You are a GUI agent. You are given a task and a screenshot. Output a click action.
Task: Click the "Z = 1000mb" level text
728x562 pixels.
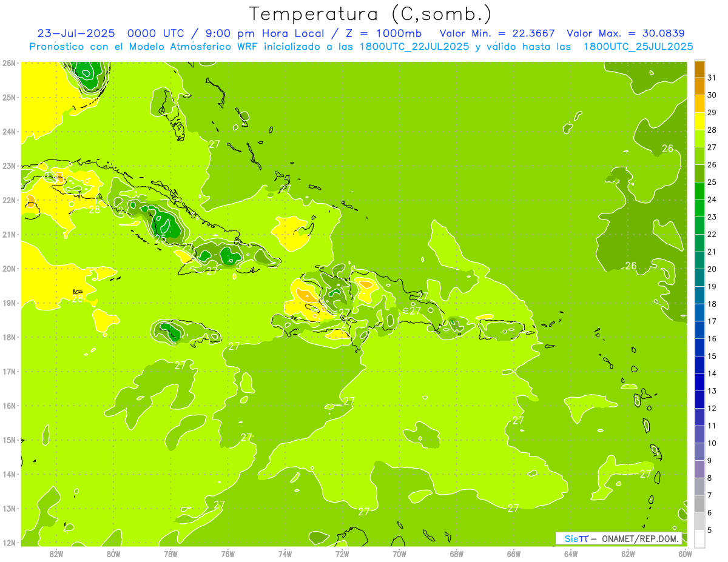(x=383, y=33)
